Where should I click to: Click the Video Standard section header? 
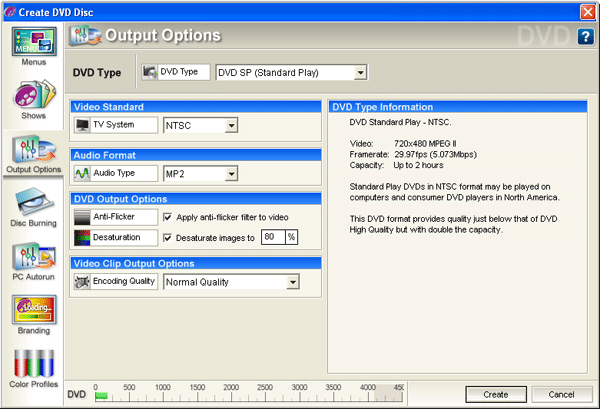click(196, 107)
